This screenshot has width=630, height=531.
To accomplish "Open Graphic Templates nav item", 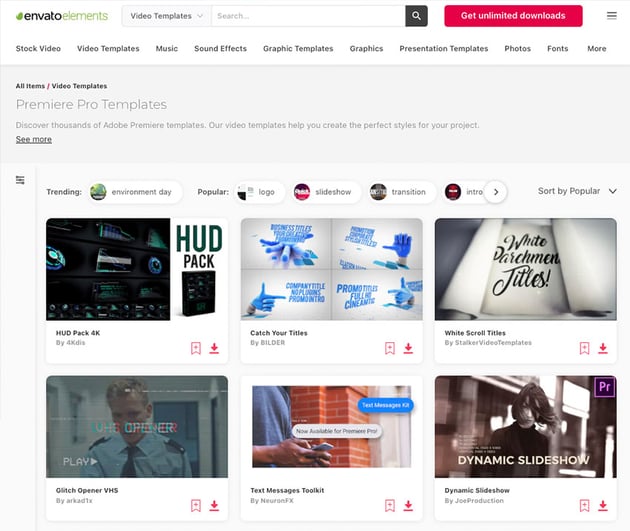I will (298, 49).
